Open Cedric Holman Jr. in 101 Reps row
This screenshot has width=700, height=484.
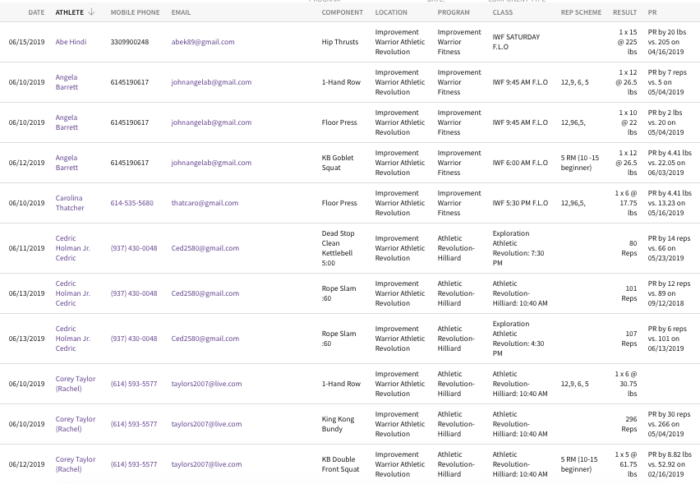point(73,293)
